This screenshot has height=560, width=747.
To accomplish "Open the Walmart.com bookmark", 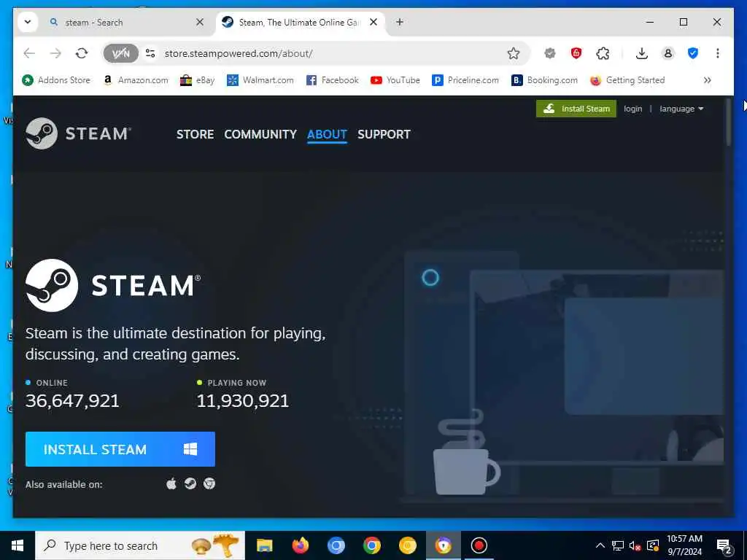I will click(x=260, y=80).
